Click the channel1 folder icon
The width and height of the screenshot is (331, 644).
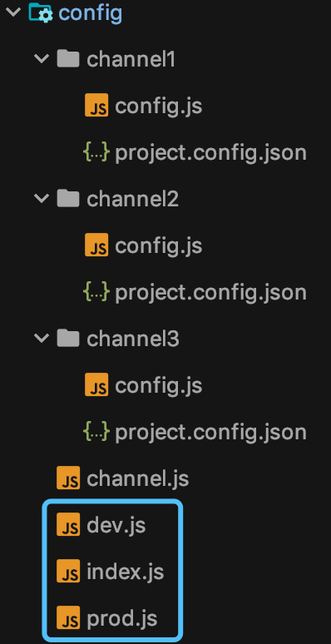[67, 59]
